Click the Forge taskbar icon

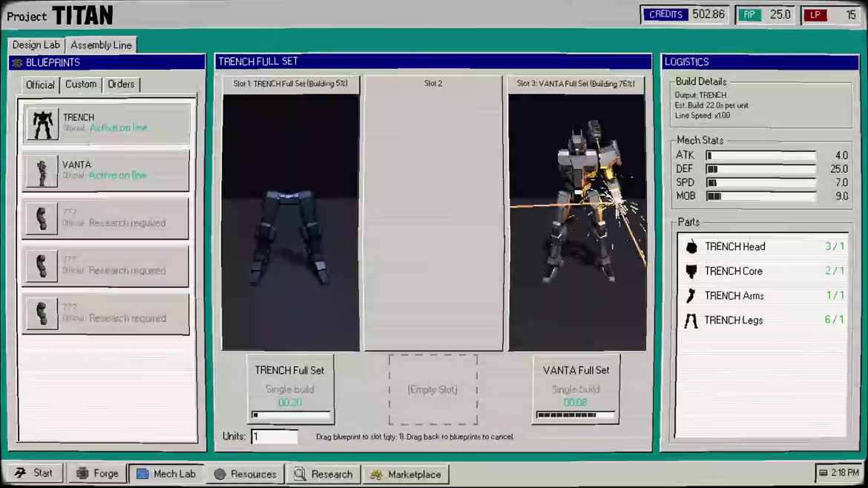point(82,474)
